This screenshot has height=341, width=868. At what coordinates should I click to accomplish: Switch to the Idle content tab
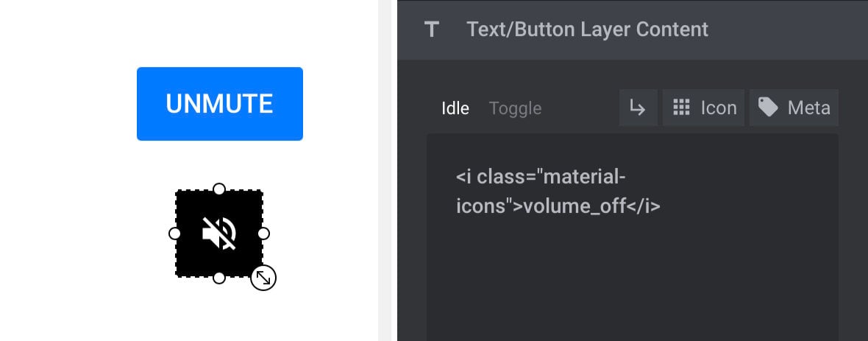[x=455, y=108]
